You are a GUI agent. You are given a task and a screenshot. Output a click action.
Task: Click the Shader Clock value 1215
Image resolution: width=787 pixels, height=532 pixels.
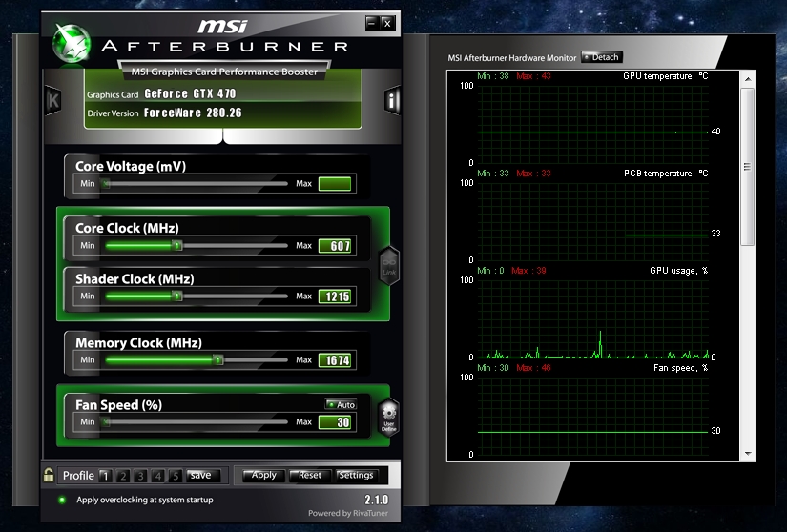[335, 297]
